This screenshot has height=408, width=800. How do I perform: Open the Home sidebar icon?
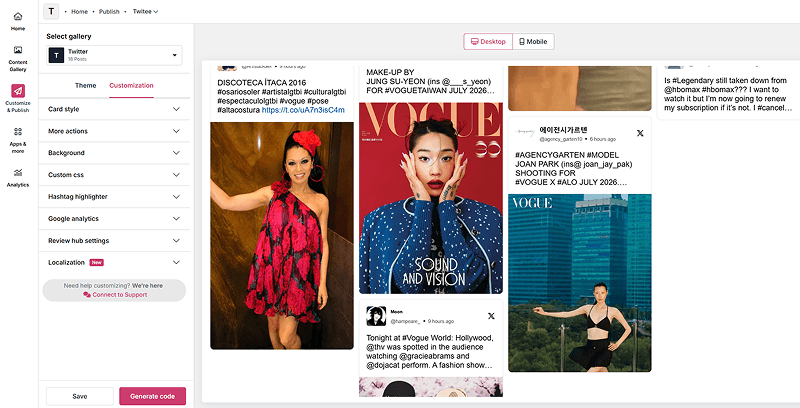18,17
